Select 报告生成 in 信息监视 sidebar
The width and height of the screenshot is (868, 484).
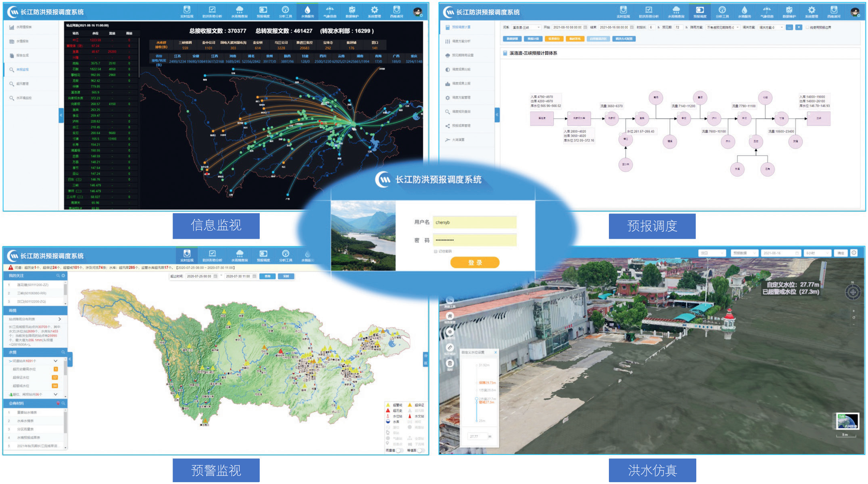coord(22,55)
